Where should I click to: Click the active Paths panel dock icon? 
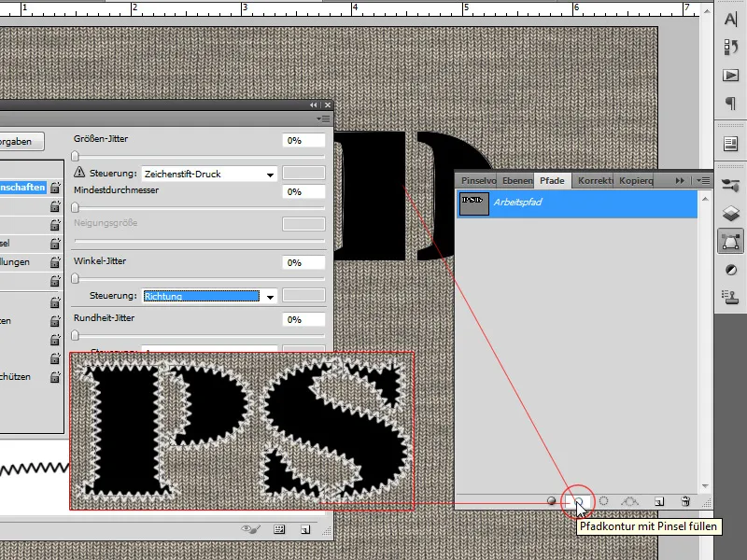tap(730, 242)
